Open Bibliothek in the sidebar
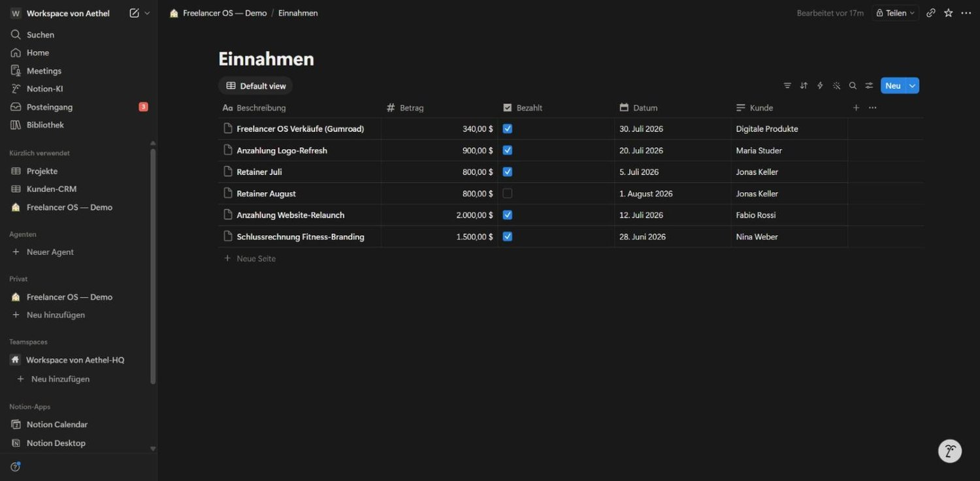Screen dimensions: 980x481 coord(78,125)
